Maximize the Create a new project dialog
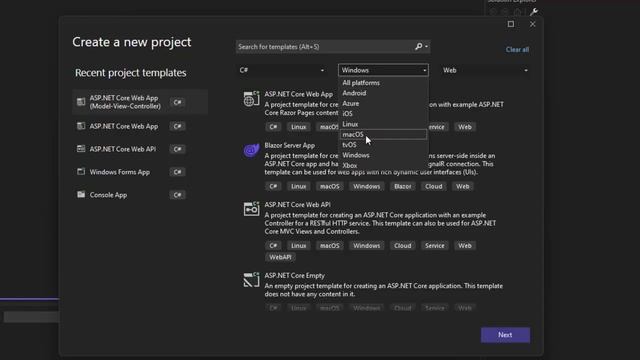The height and width of the screenshot is (360, 640). point(511,24)
